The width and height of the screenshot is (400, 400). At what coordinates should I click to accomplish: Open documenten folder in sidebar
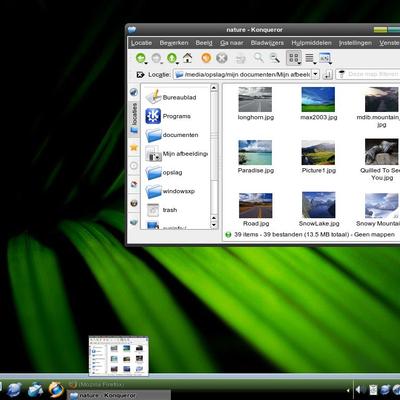click(x=172, y=135)
